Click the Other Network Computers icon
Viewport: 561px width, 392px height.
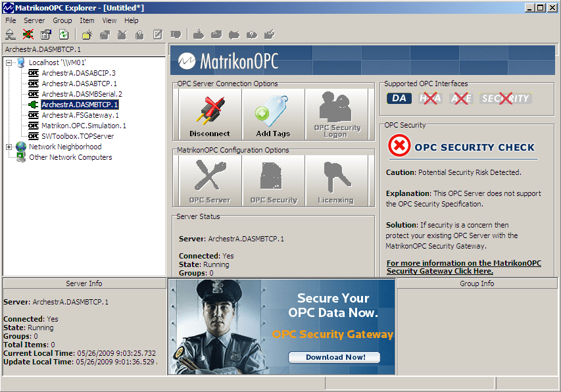point(21,157)
